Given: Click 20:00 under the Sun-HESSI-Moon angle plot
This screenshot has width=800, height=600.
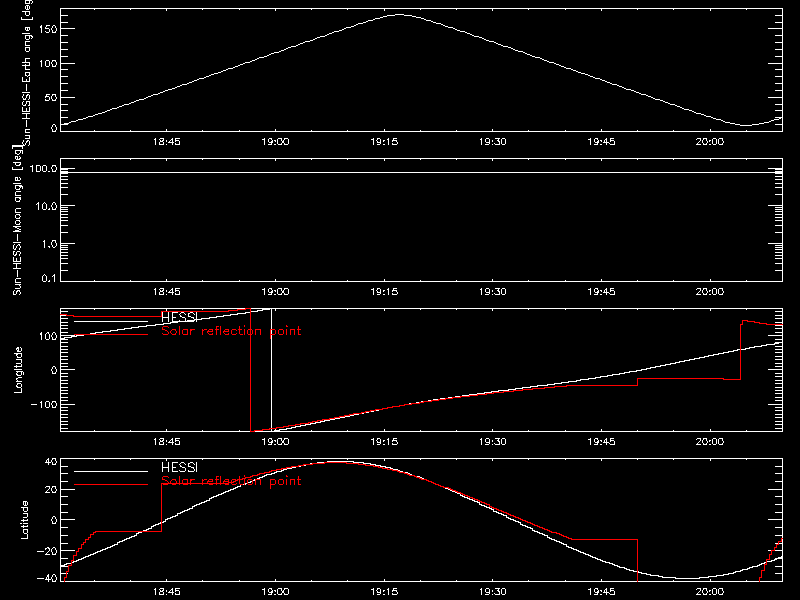Looking at the screenshot, I should coord(710,292).
